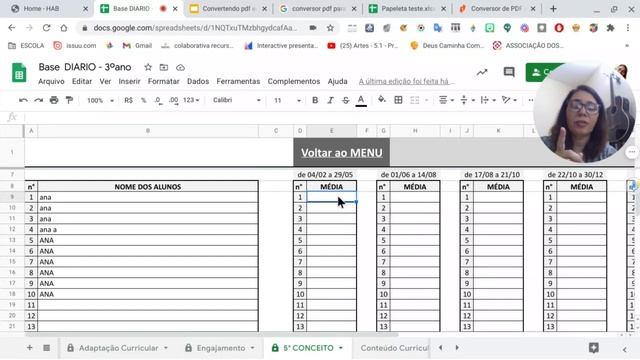640x360 pixels.
Task: Switch to Papeleta teste browser tab
Action: click(407, 9)
